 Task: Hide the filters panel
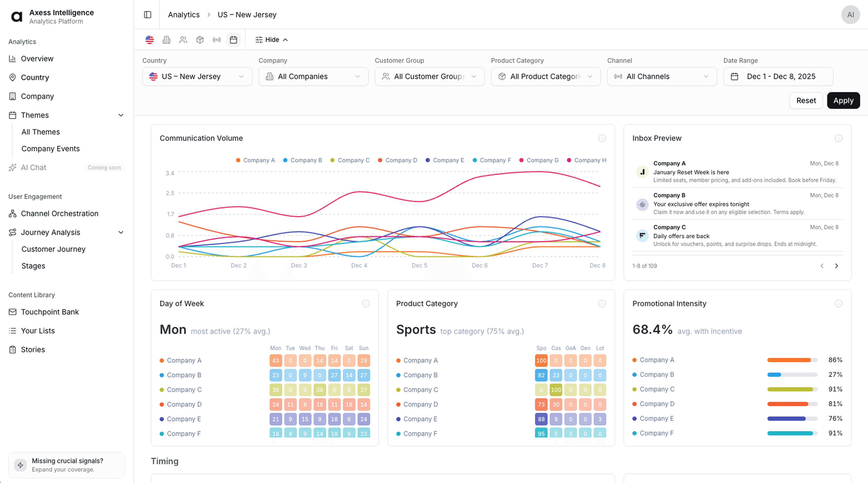(x=272, y=40)
